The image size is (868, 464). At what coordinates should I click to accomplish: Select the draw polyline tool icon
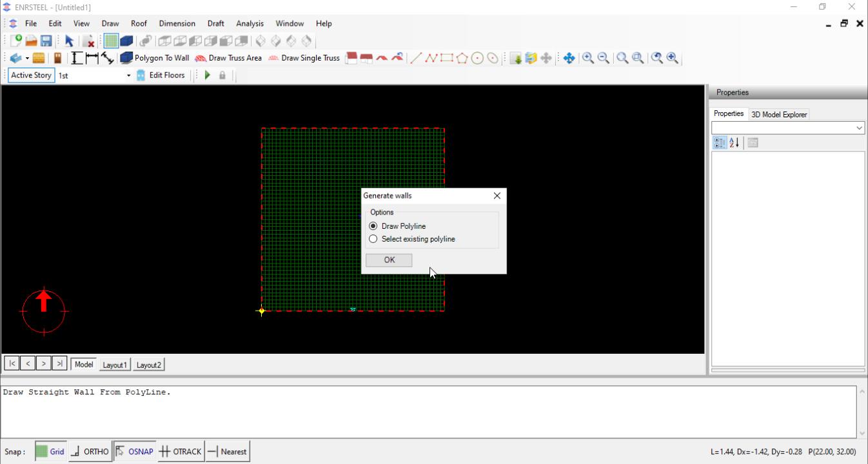(x=431, y=58)
